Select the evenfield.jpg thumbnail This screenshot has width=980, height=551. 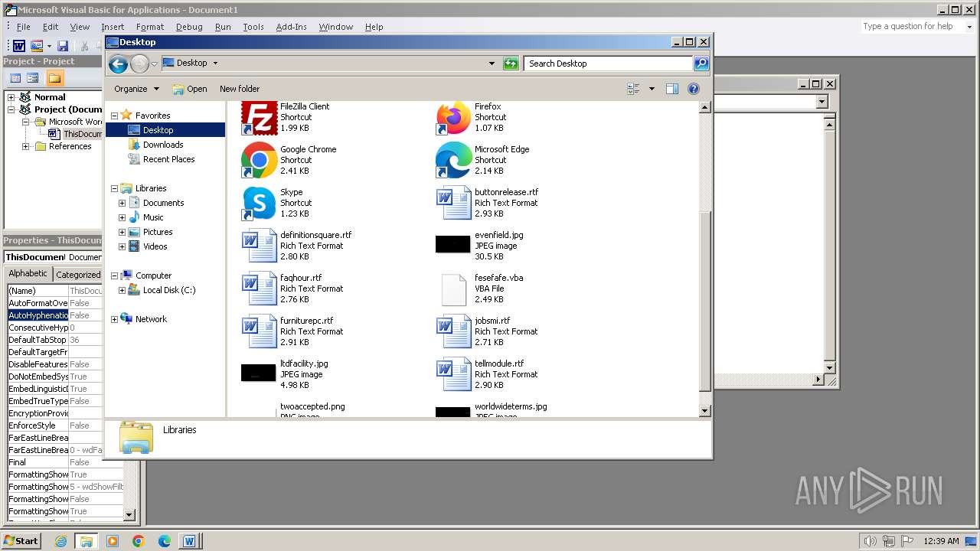pos(453,244)
